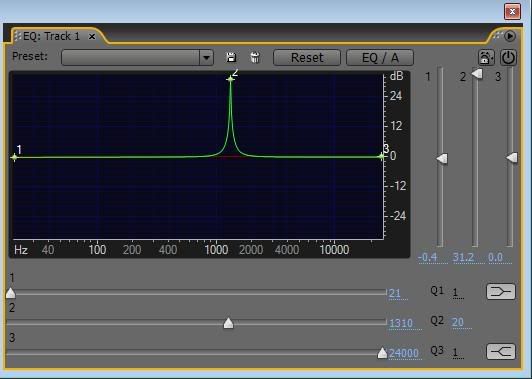532x379 pixels.
Task: Click the save preset floppy icon
Action: point(231,57)
